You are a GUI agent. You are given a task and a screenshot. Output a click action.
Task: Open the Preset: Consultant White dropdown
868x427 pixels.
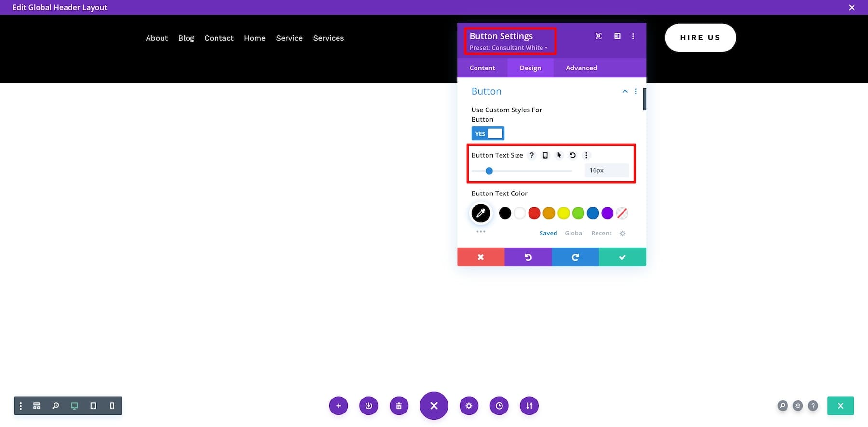coord(508,48)
